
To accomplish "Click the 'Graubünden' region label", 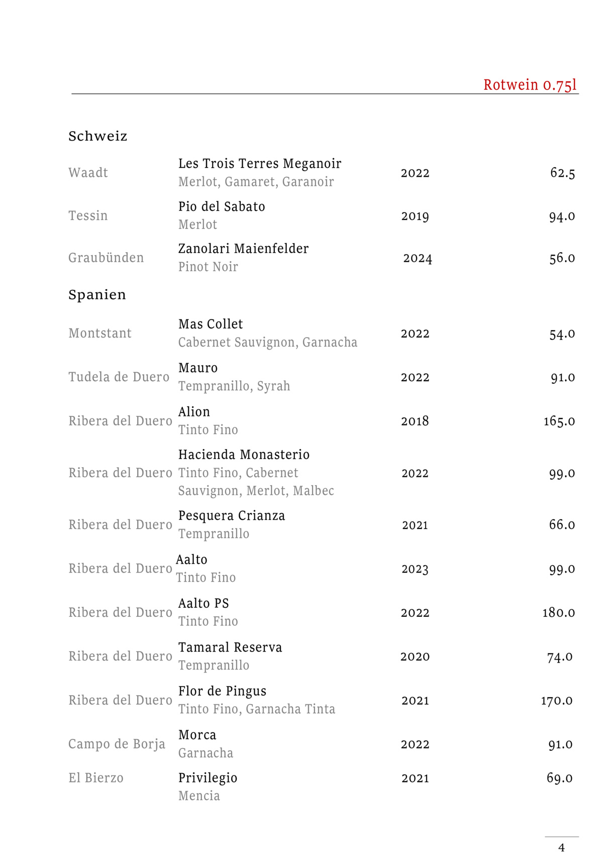I will pos(106,258).
